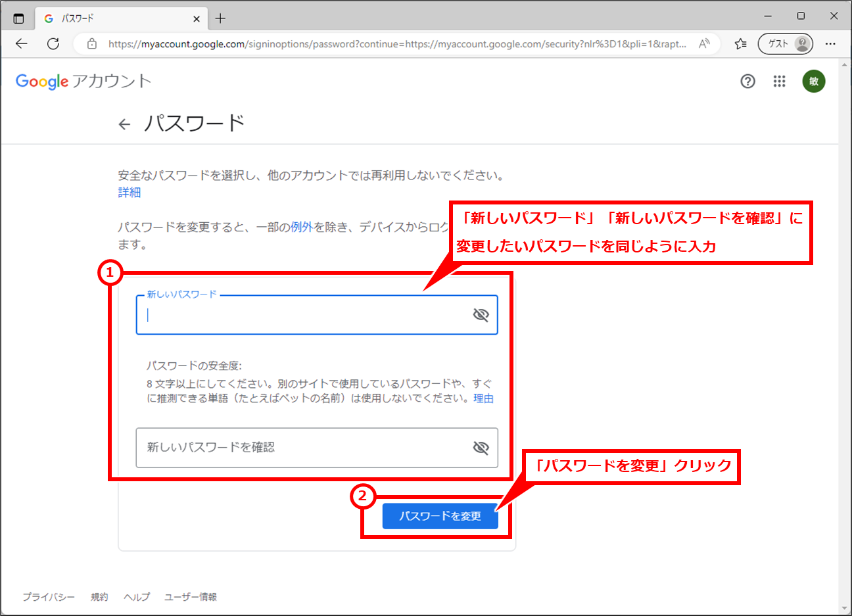The width and height of the screenshot is (852, 616).
Task: Open the tab actions menu icon
Action: coord(18,18)
